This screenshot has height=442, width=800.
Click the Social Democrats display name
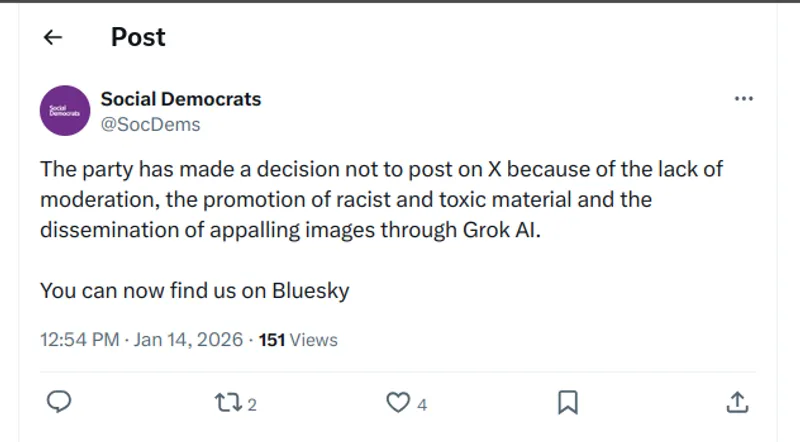(x=181, y=99)
